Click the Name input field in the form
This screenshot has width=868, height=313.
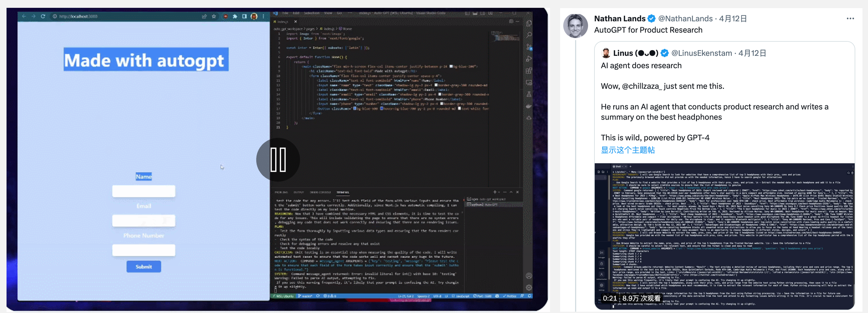(144, 191)
